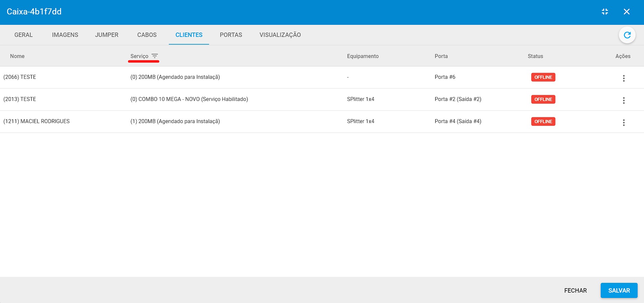644x303 pixels.
Task: Open actions menu for MACIEL RODRIGUES
Action: (x=624, y=122)
